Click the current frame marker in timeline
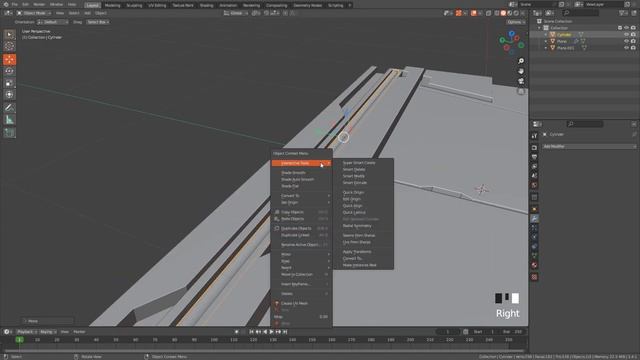The image size is (640, 360). click(19, 340)
